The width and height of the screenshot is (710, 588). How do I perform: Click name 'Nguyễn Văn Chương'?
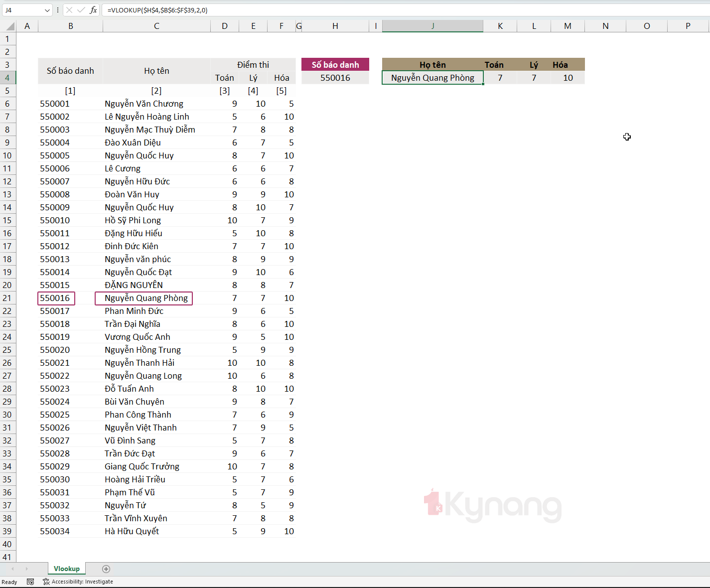[144, 104]
